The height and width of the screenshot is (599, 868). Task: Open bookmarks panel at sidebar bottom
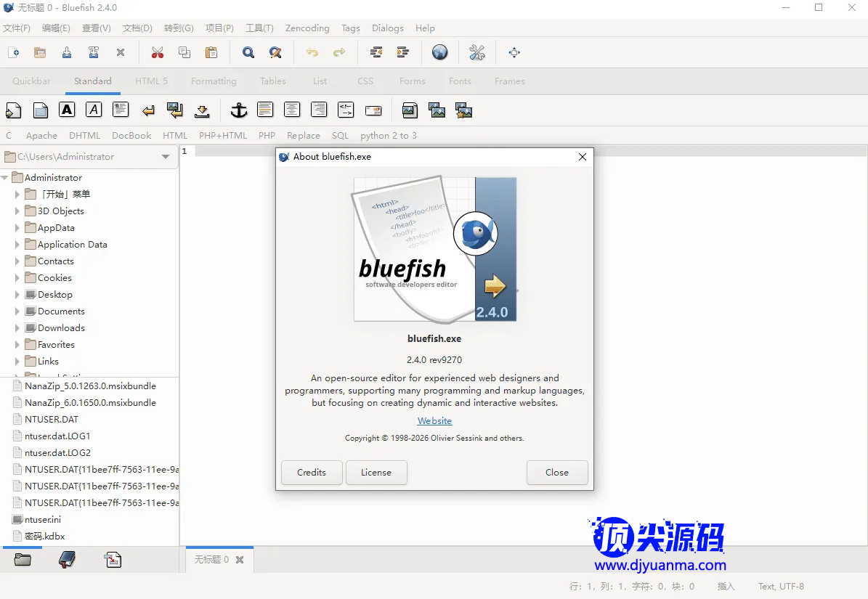[67, 559]
